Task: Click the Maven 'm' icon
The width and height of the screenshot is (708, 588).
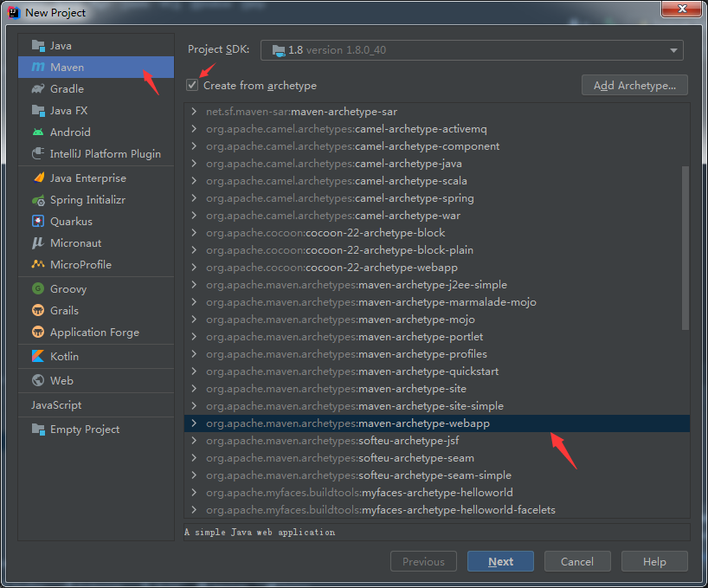Action: [x=38, y=68]
